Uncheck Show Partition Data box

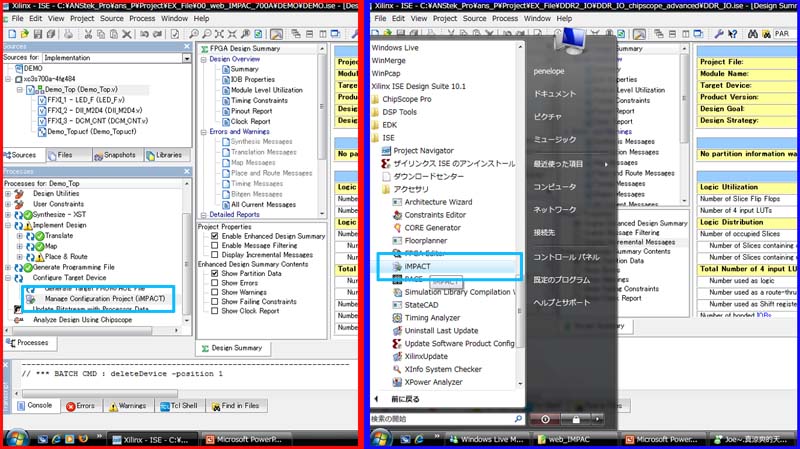pos(214,273)
